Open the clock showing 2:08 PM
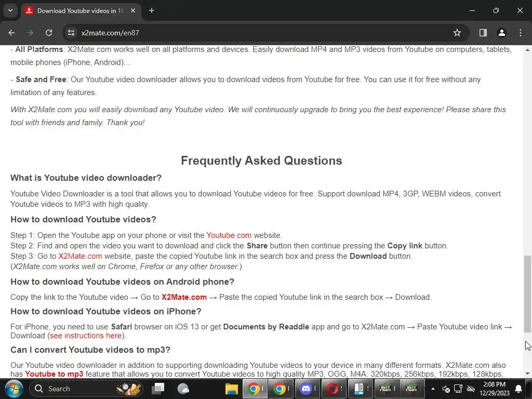 [x=495, y=389]
